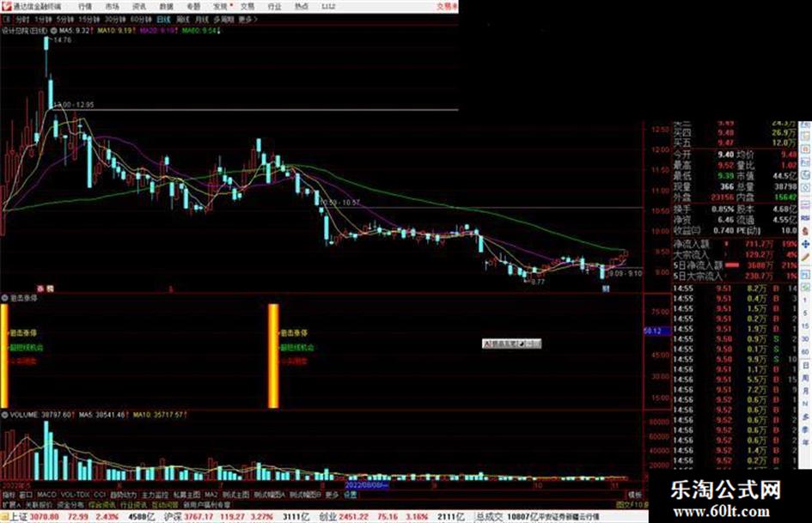Select 季 period in right sidebar

[x=805, y=429]
